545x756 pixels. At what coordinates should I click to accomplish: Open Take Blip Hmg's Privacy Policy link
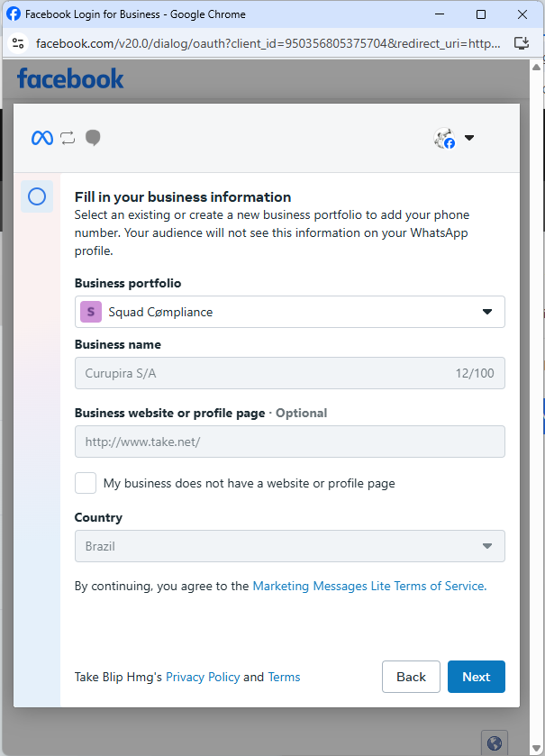(203, 677)
